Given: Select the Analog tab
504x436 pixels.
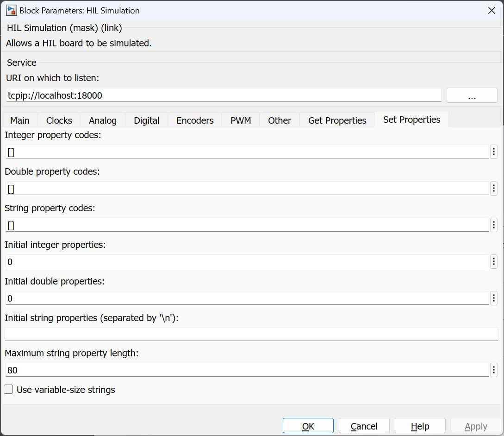Looking at the screenshot, I should [103, 120].
